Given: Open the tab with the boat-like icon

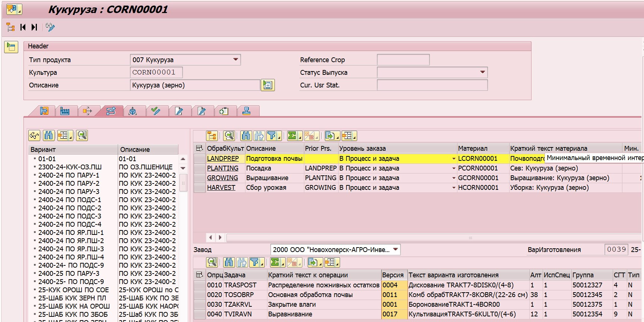Looking at the screenshot, I should pyautogui.click(x=133, y=111).
